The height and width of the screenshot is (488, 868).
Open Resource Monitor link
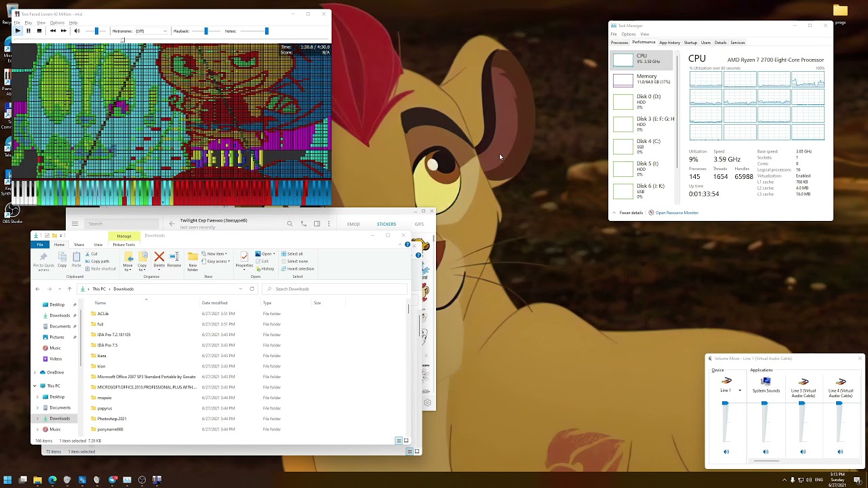click(x=673, y=213)
